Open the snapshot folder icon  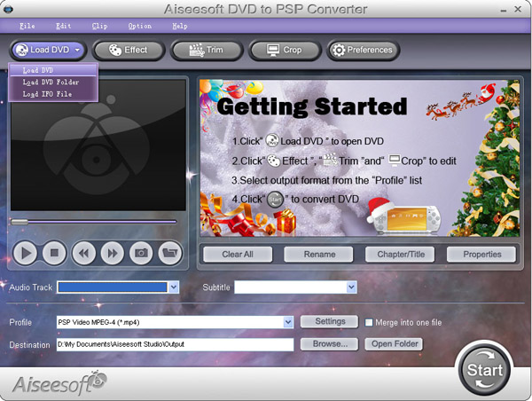coord(170,253)
